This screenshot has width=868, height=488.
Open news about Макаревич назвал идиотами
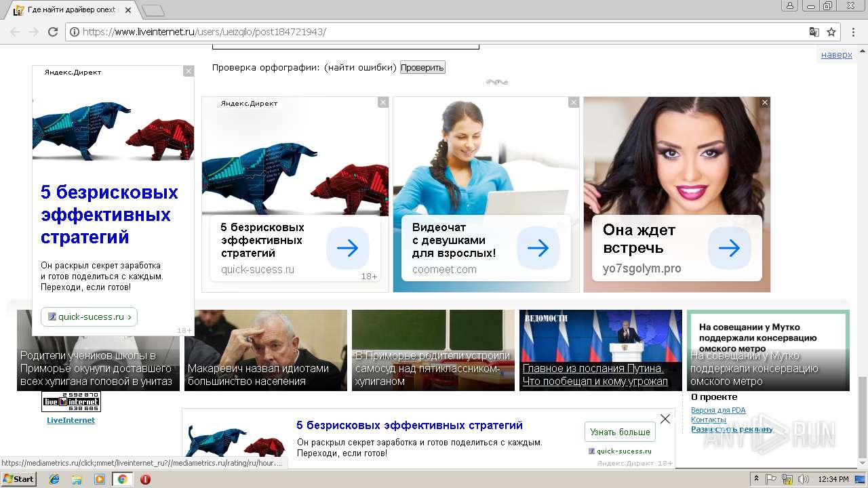click(x=266, y=350)
